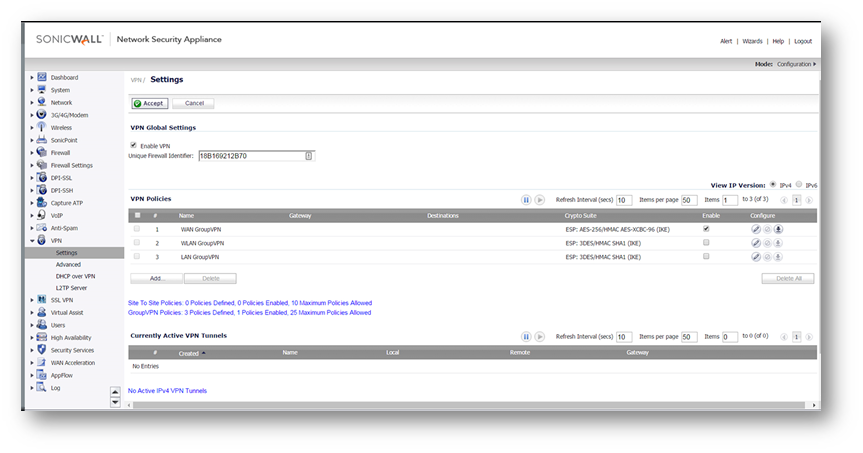Viewport: 863px width, 453px height.
Task: Export WAN GroupVPN client policy
Action: 778,229
